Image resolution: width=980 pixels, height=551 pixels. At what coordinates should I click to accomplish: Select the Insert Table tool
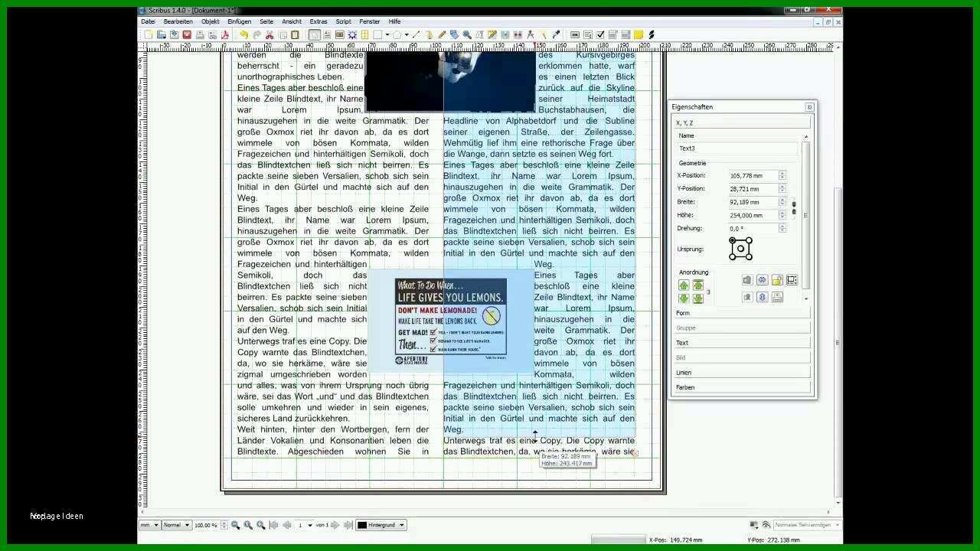point(364,34)
